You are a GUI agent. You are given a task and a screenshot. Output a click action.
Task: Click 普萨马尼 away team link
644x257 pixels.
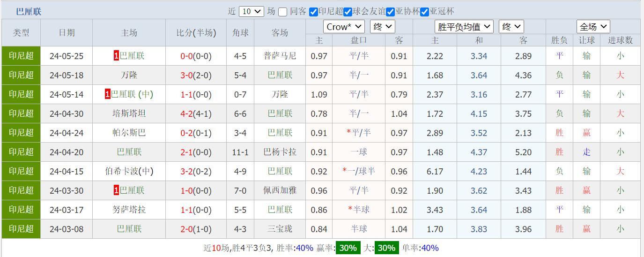(280, 56)
